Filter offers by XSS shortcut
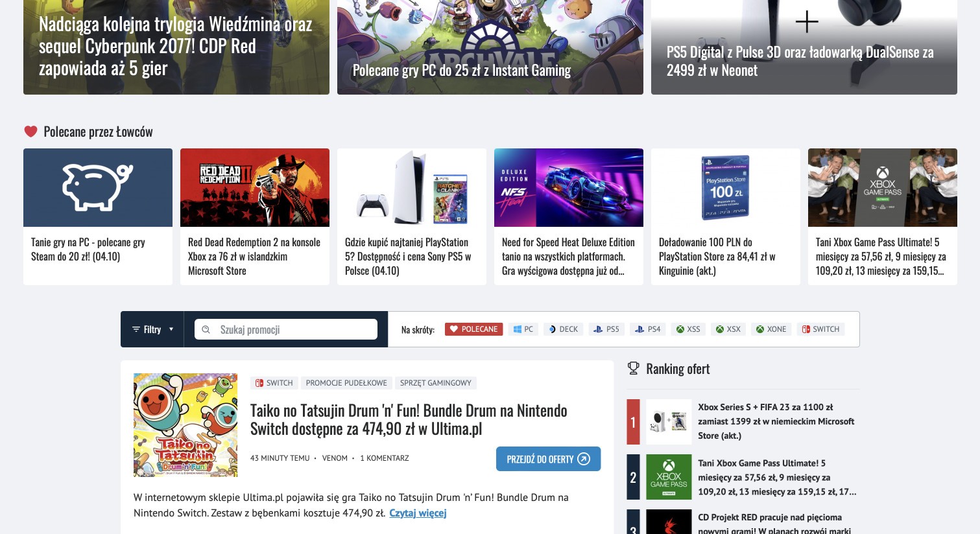Viewport: 980px width, 534px height. (x=688, y=329)
